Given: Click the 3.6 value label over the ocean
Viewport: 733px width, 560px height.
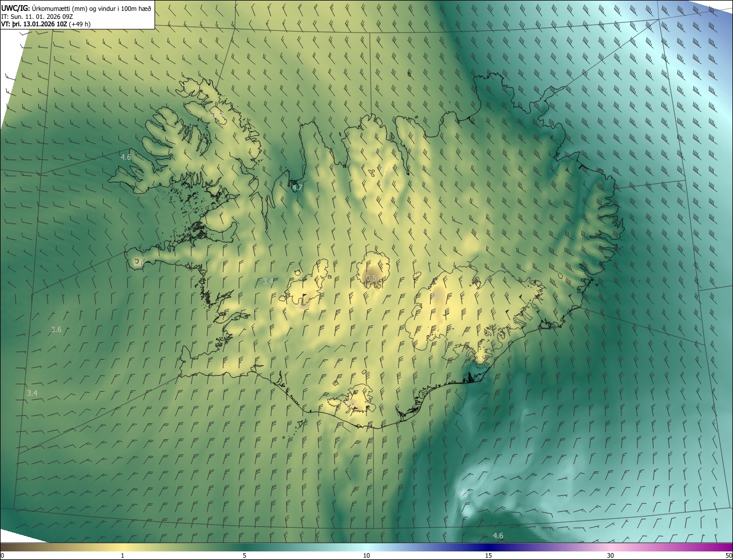Looking at the screenshot, I should coord(56,329).
